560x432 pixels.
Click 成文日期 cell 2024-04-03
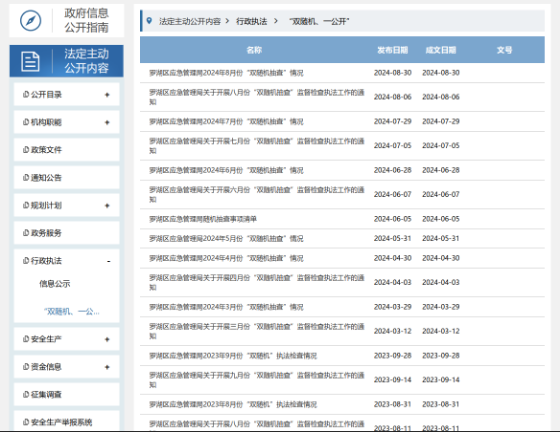click(441, 282)
